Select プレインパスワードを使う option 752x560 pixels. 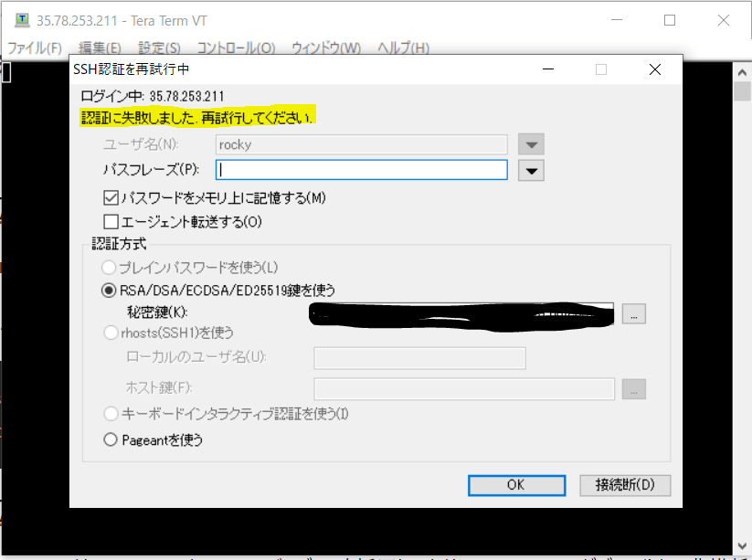111,267
